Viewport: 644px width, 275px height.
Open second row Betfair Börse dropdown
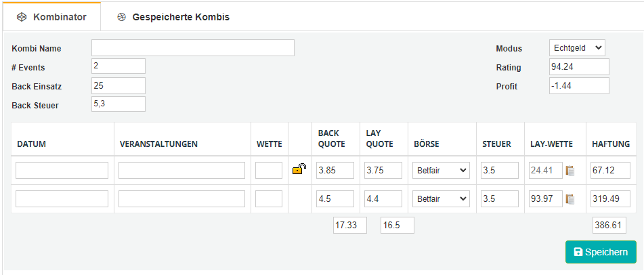point(441,199)
